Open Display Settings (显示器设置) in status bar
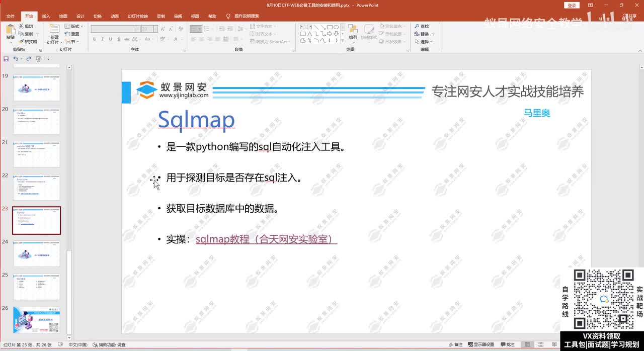 (x=480, y=345)
